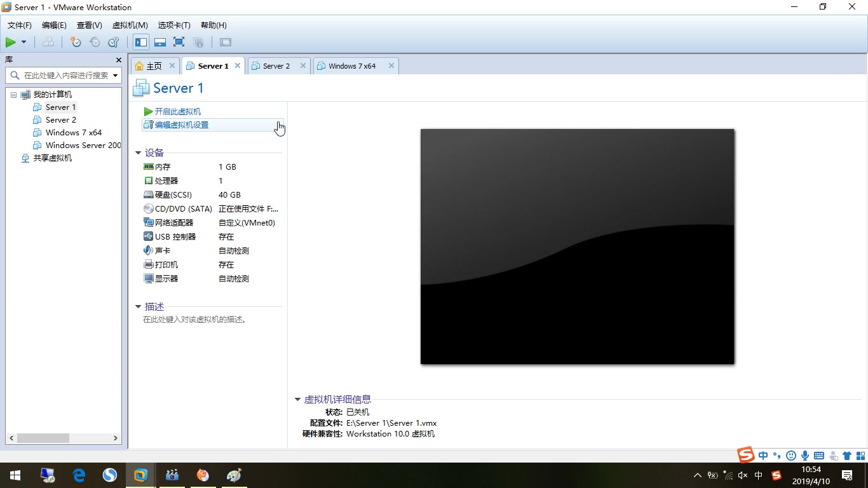
Task: Collapse the 设备 devices section
Action: (138, 153)
